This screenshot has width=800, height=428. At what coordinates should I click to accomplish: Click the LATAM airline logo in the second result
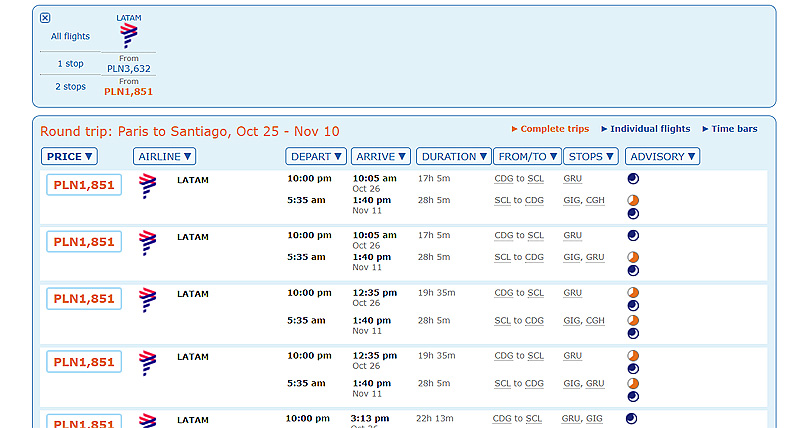click(x=147, y=243)
